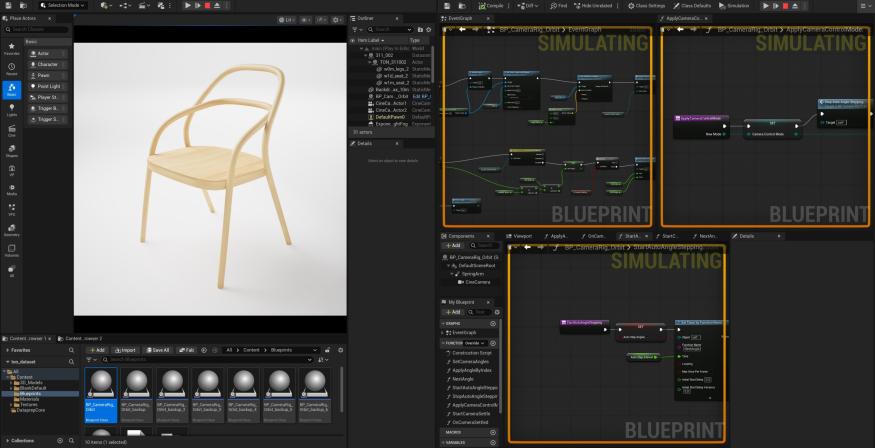Click Save All in Content Browser
The height and width of the screenshot is (448, 875).
tap(157, 350)
